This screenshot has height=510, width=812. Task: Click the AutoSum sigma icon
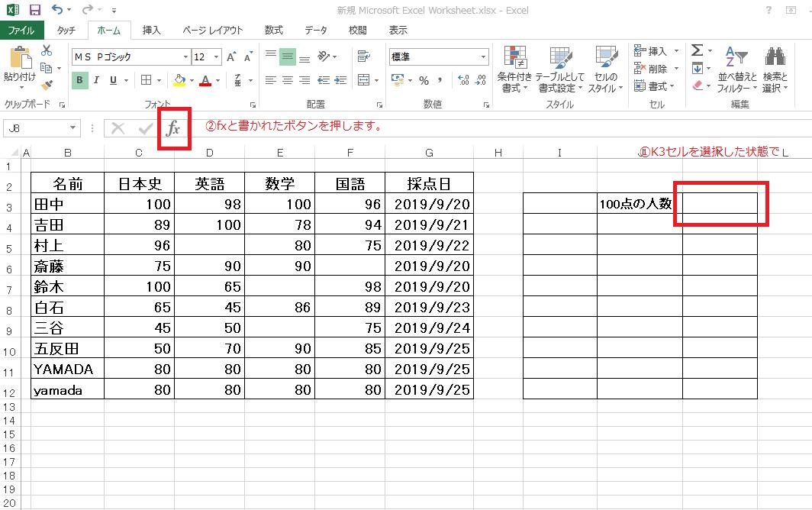pos(697,50)
